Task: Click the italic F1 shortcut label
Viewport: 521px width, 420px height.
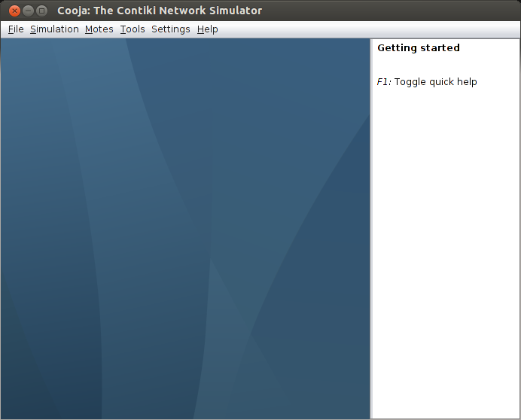Action: click(384, 82)
